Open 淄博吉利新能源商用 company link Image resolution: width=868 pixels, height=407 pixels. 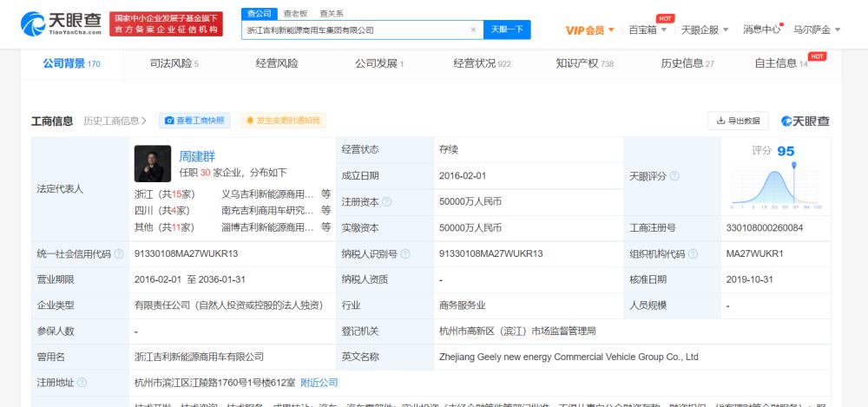click(x=268, y=227)
